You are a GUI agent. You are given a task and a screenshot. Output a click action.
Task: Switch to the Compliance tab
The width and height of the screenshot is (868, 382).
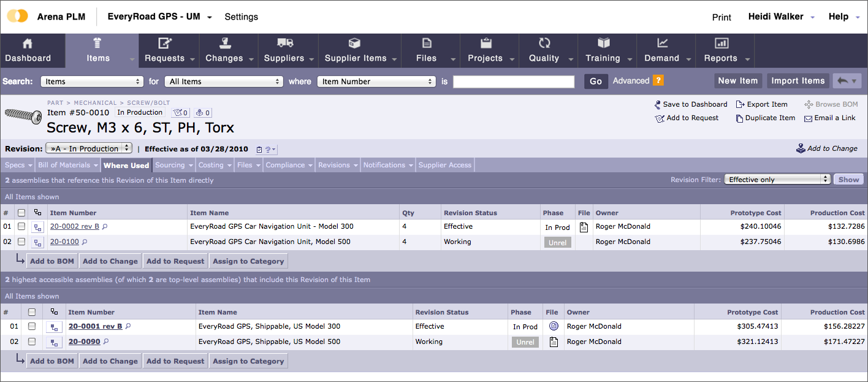pyautogui.click(x=285, y=165)
